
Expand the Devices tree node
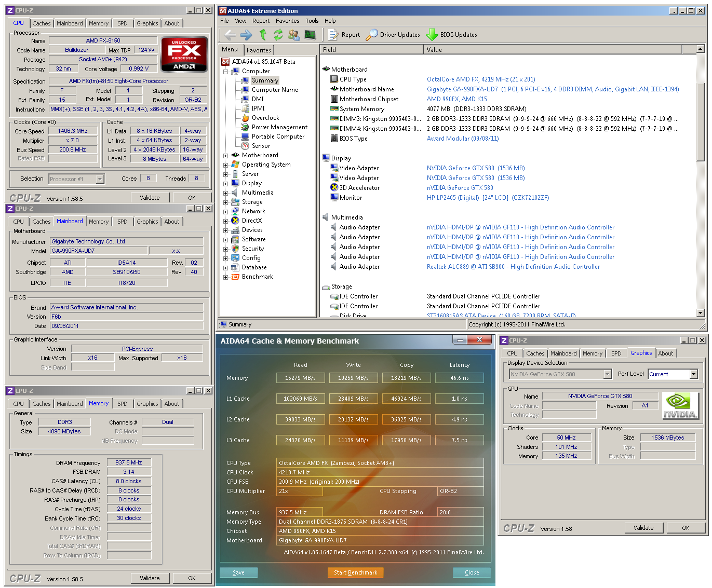pos(226,230)
